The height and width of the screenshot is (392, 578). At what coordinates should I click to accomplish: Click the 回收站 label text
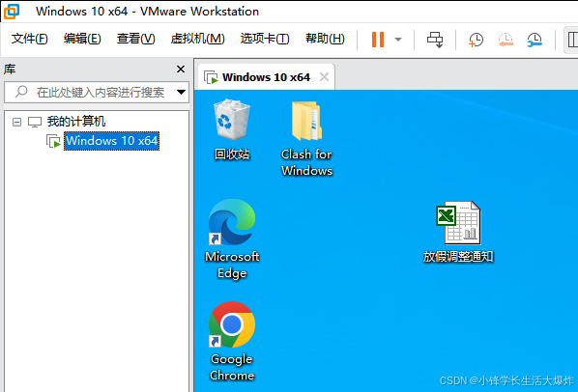click(x=232, y=154)
